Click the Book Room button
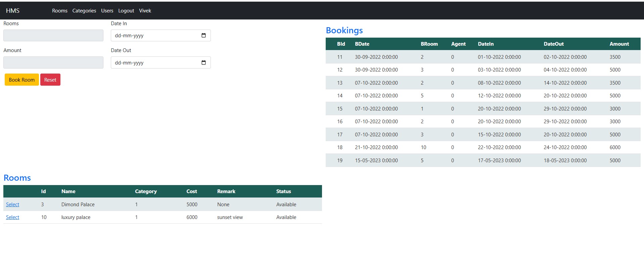 (x=22, y=80)
